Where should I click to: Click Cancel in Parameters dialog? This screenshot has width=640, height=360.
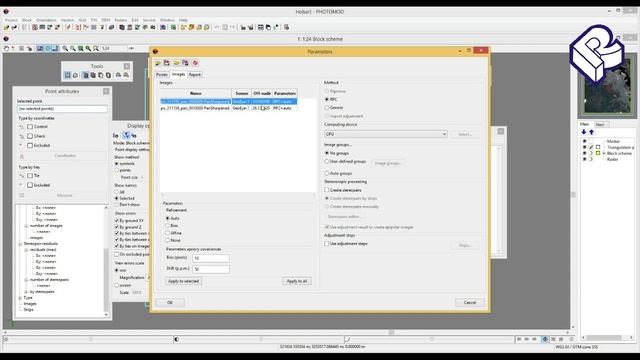click(x=470, y=302)
